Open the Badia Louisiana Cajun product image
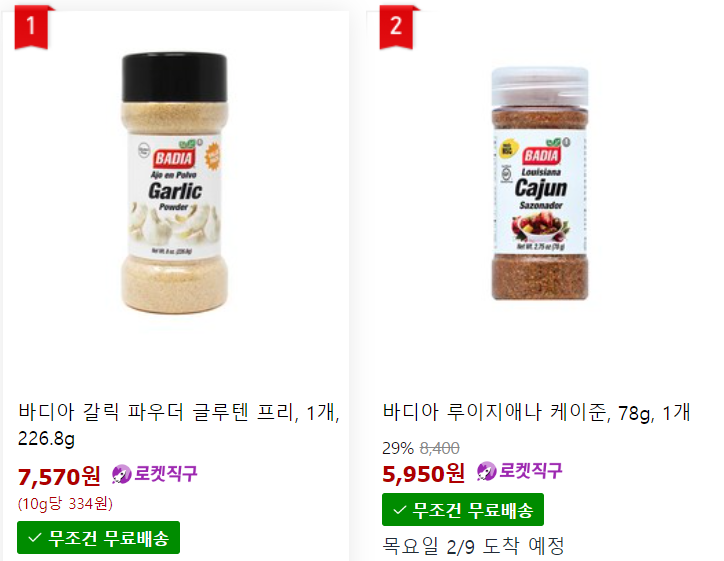This screenshot has height=561, width=724. click(x=540, y=183)
